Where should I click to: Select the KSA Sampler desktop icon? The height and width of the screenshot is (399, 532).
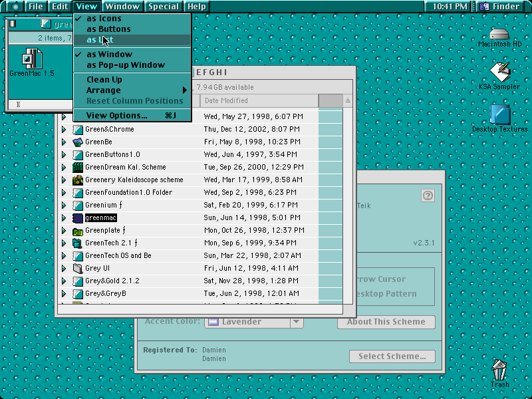click(x=499, y=72)
